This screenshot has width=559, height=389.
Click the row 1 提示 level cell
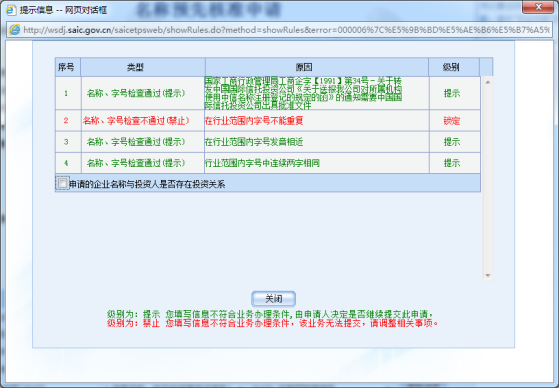coord(452,93)
